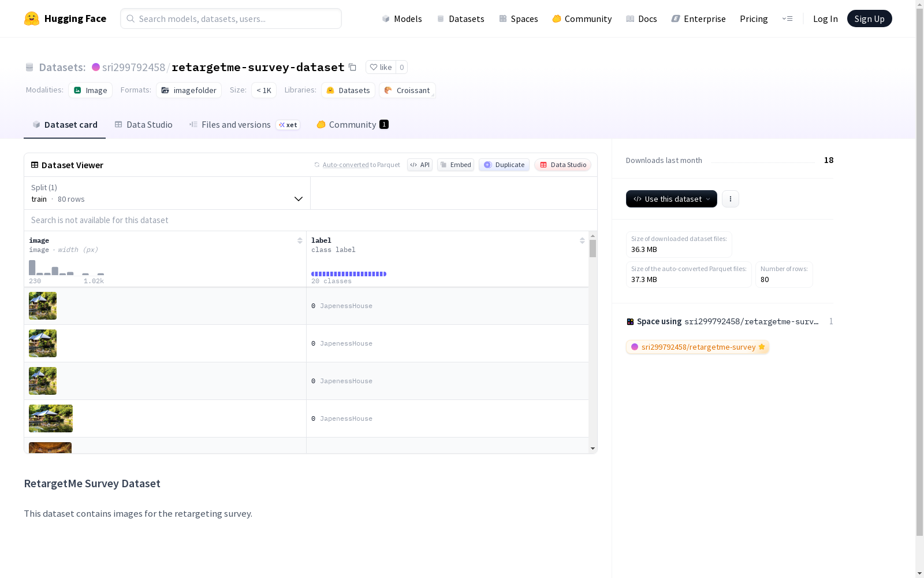Click the Hugging Face logo icon

(x=32, y=18)
